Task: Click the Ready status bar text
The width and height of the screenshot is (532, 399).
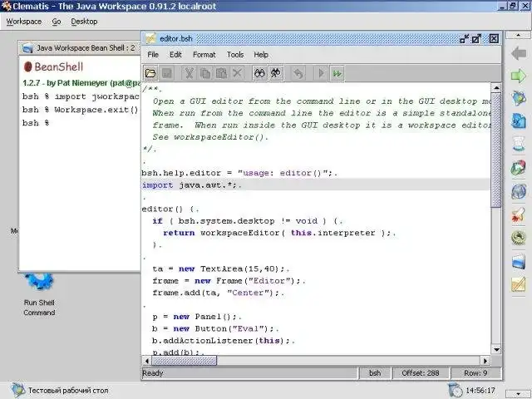Action: [x=153, y=373]
